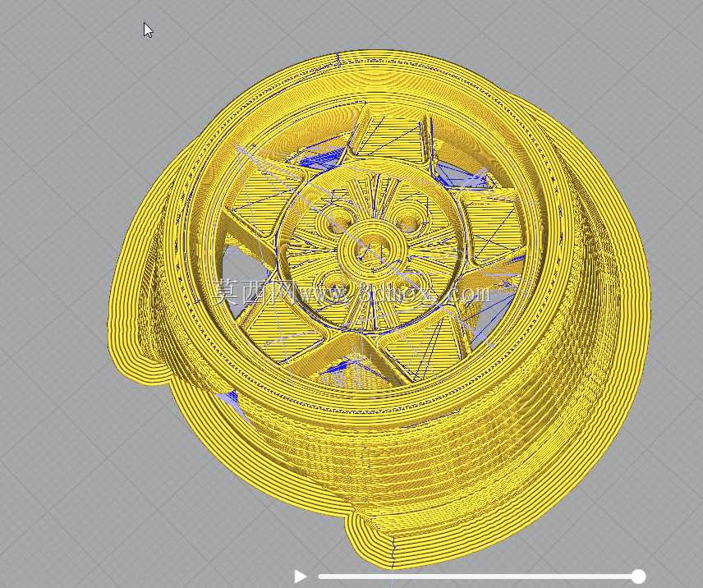Click the play button for layer simulation
703x588 pixels.
tap(300, 577)
